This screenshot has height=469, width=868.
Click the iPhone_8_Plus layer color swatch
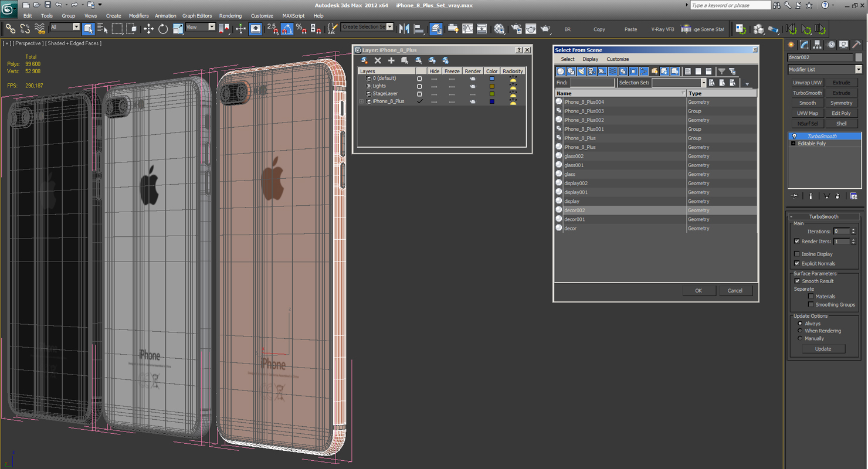point(491,101)
